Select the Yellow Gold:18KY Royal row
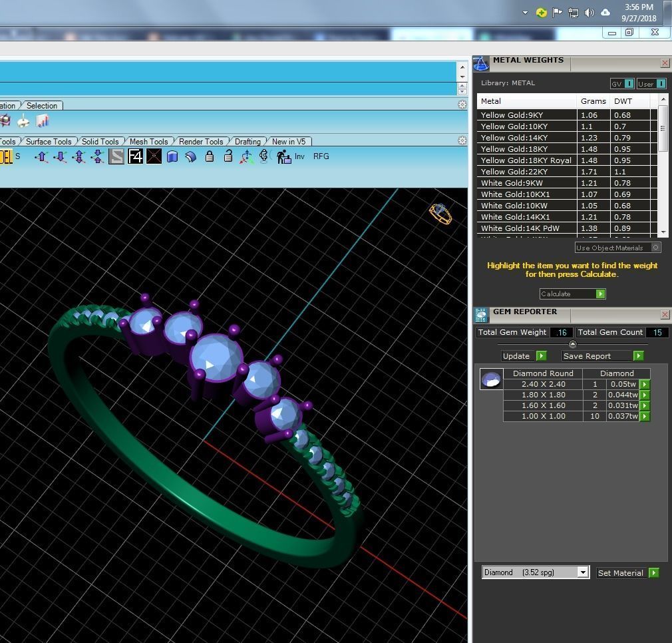The width and height of the screenshot is (672, 643). (567, 160)
